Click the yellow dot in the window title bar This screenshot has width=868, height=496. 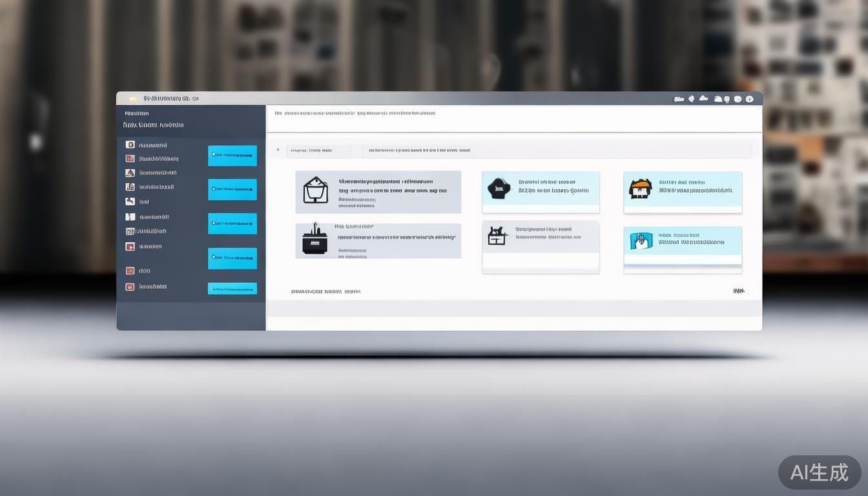[133, 99]
